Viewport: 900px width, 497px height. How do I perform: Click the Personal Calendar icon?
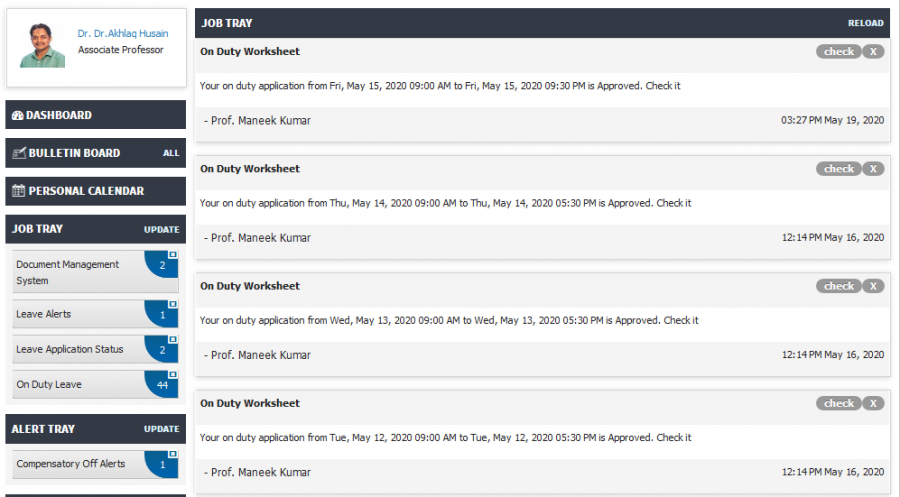point(18,191)
